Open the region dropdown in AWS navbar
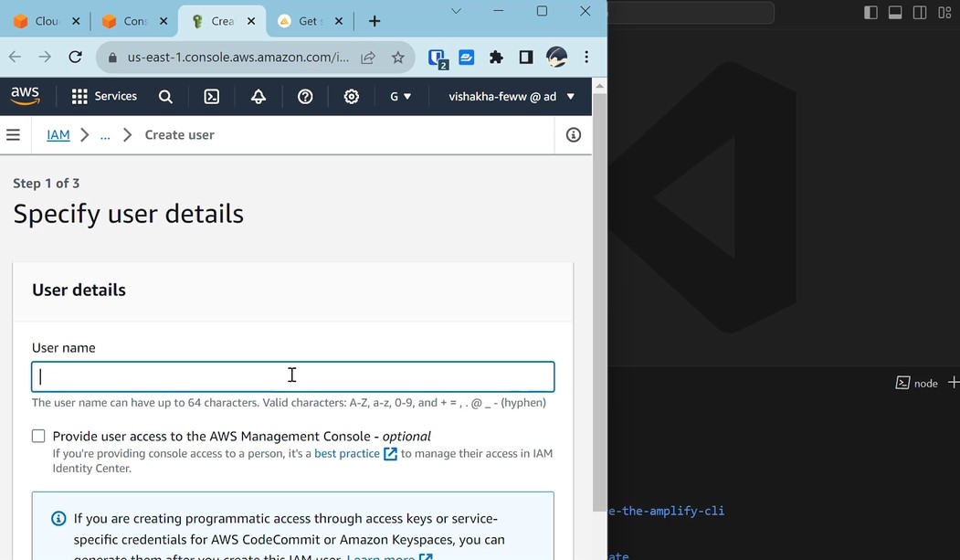This screenshot has height=560, width=960. click(x=400, y=96)
